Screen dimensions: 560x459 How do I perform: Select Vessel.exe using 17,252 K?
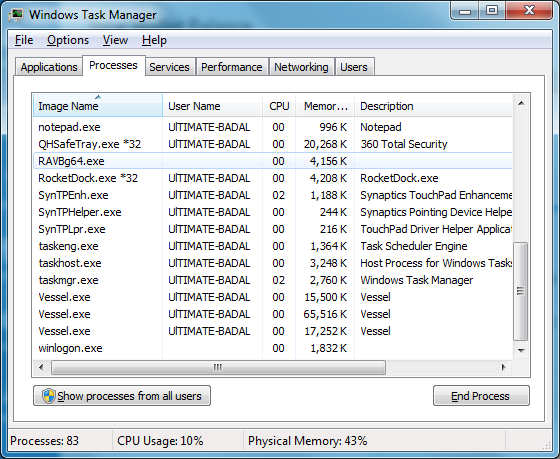click(x=272, y=331)
